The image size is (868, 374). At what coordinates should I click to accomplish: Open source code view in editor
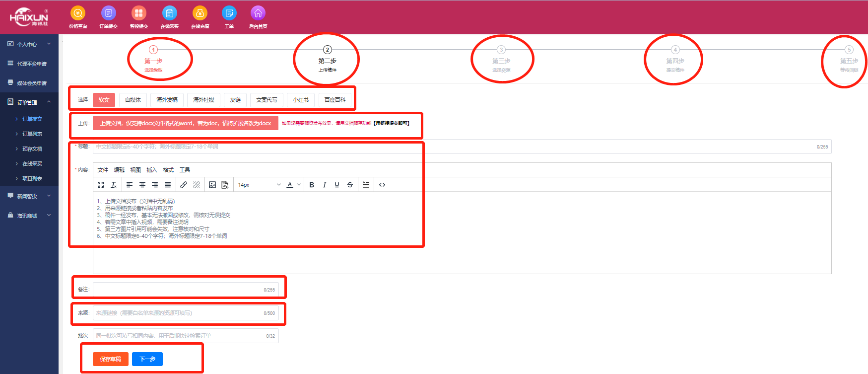(382, 185)
